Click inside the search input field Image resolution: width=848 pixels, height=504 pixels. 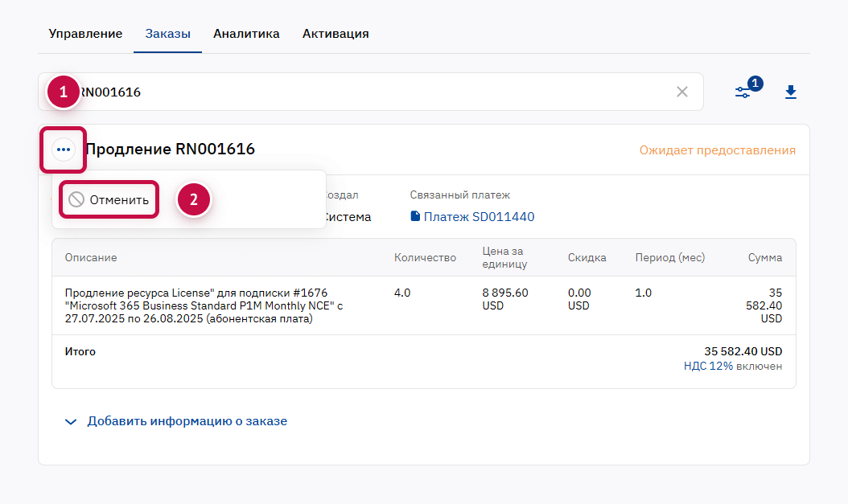pos(322,92)
